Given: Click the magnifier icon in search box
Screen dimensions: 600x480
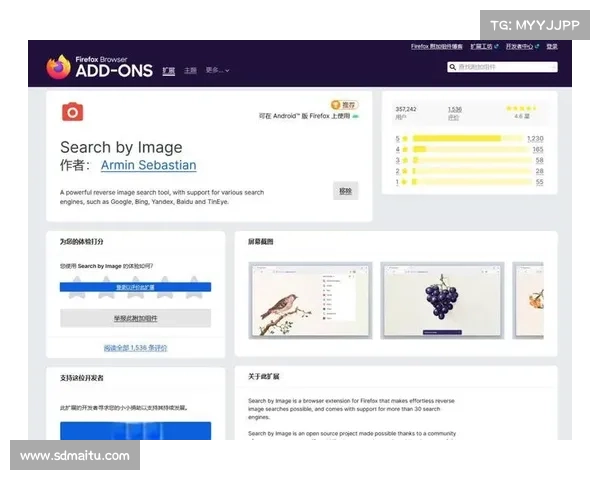Looking at the screenshot, I should click(x=453, y=67).
